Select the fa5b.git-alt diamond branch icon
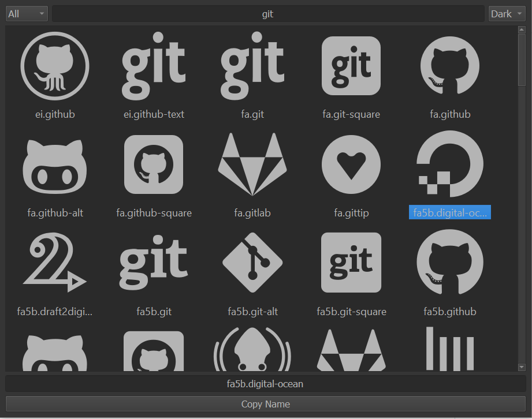Image resolution: width=532 pixels, height=419 pixels. (252, 263)
